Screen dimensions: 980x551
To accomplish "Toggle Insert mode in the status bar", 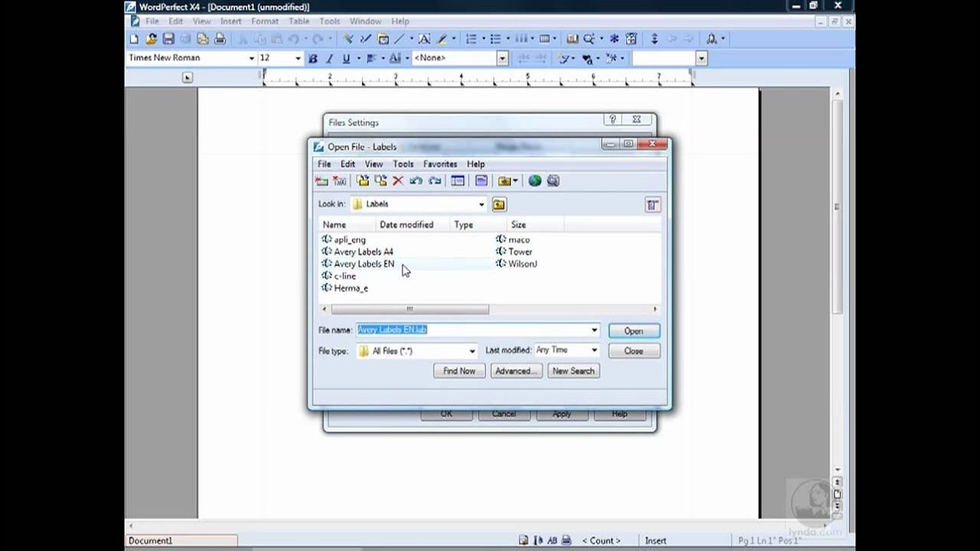I will (655, 540).
